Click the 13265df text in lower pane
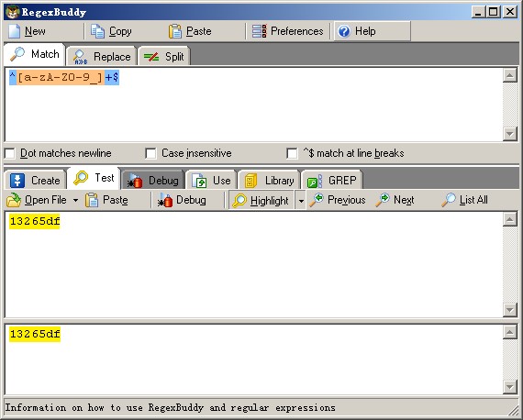Screen dimensions: 523x420 pos(35,334)
